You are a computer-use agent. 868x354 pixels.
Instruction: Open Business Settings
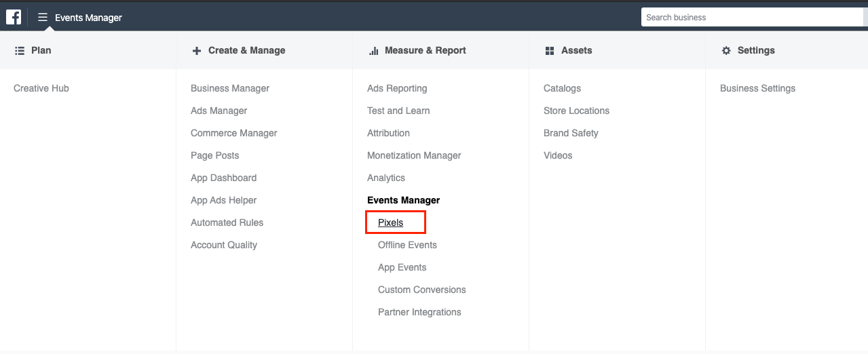point(757,88)
